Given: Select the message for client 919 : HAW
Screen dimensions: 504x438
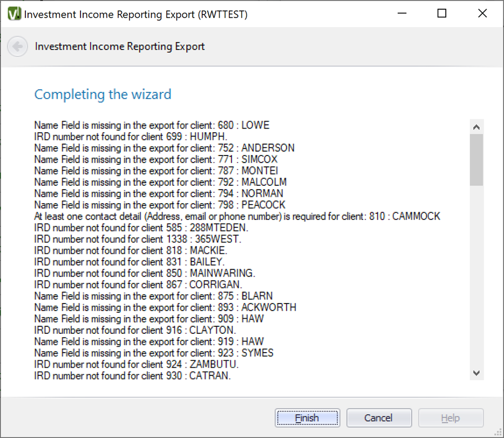Looking at the screenshot, I should pos(149,341).
